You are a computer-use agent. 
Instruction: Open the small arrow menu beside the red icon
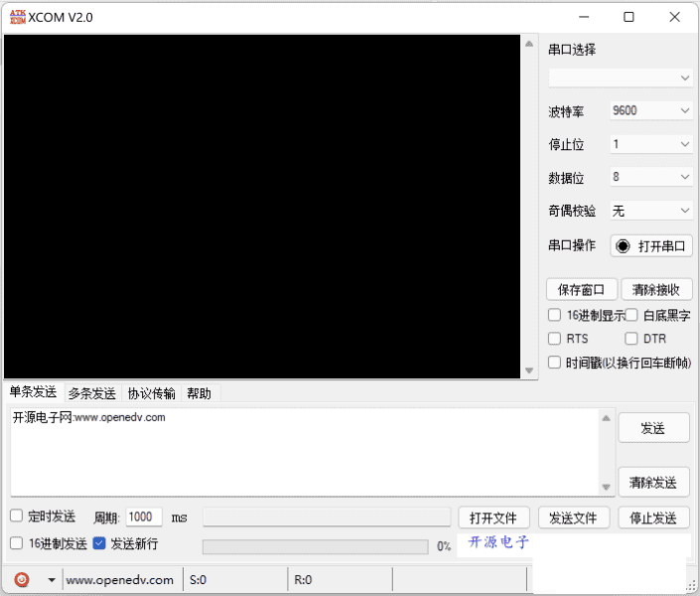[52, 580]
